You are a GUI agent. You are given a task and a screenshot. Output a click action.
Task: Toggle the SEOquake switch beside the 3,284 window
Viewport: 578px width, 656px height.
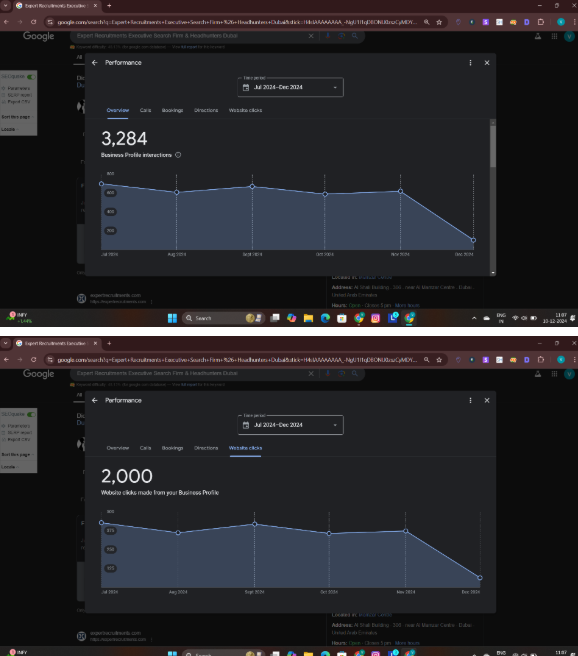coord(31,77)
